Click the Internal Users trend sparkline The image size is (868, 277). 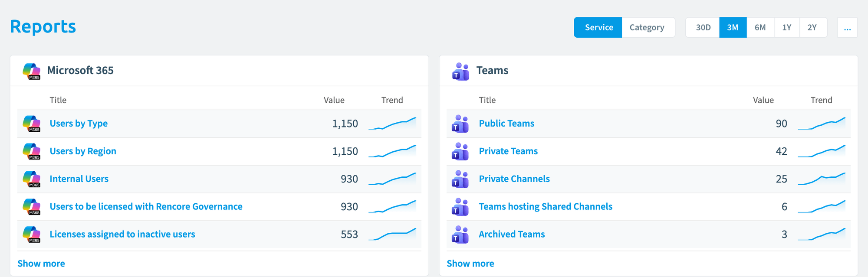pos(392,179)
